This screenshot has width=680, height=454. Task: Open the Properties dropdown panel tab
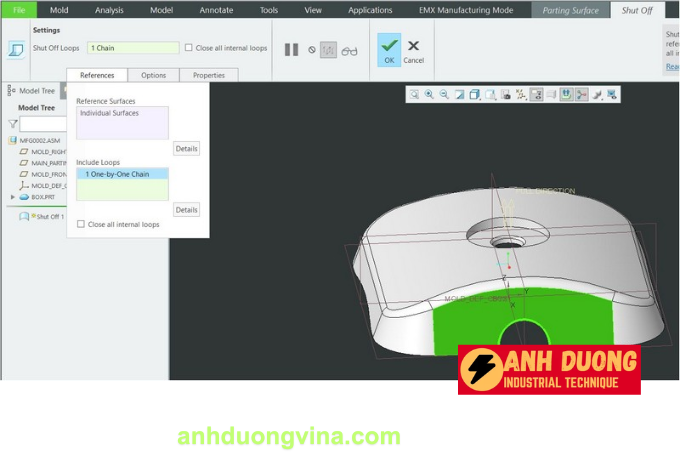click(x=208, y=75)
